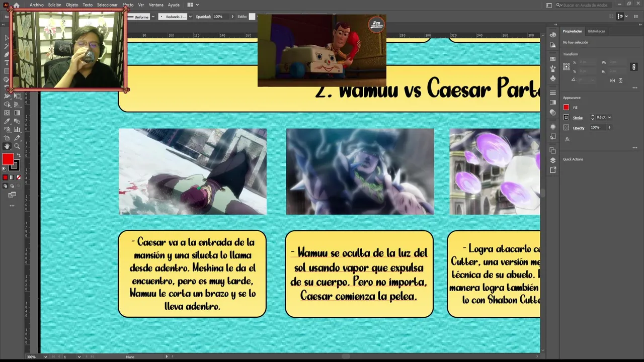Open the stroke weight dropdown in Properties
This screenshot has width=644, height=362.
(609, 117)
